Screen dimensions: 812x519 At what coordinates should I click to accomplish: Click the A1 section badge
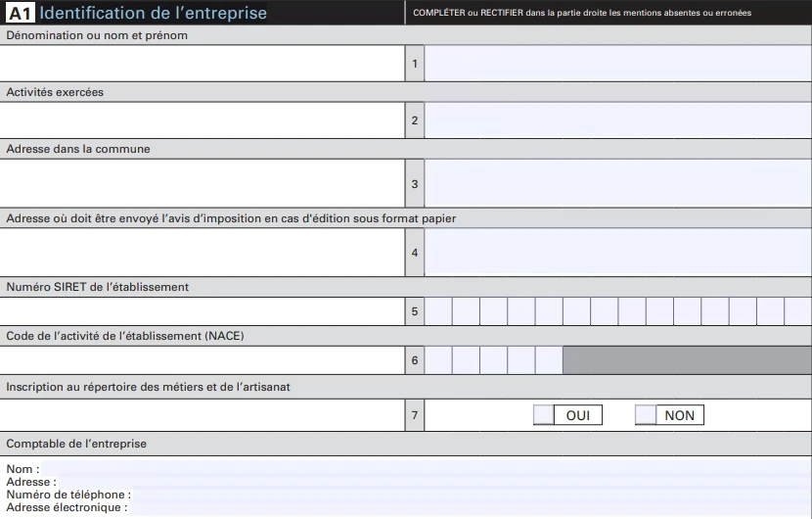click(x=21, y=13)
